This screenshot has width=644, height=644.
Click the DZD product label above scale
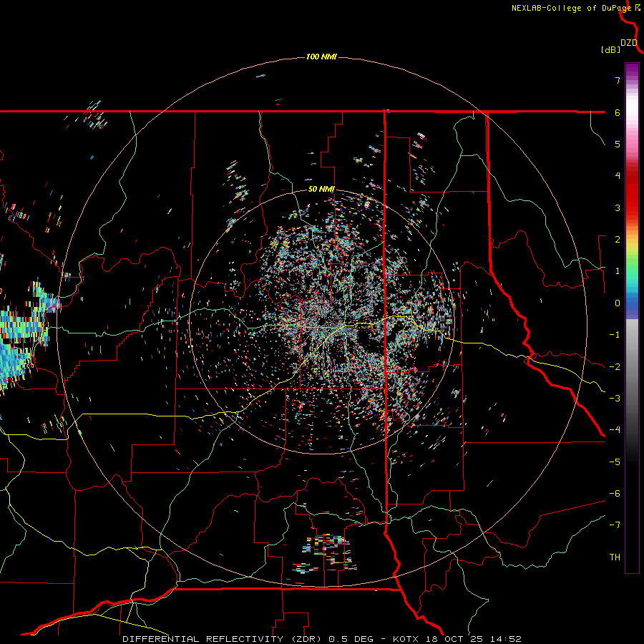(x=629, y=43)
